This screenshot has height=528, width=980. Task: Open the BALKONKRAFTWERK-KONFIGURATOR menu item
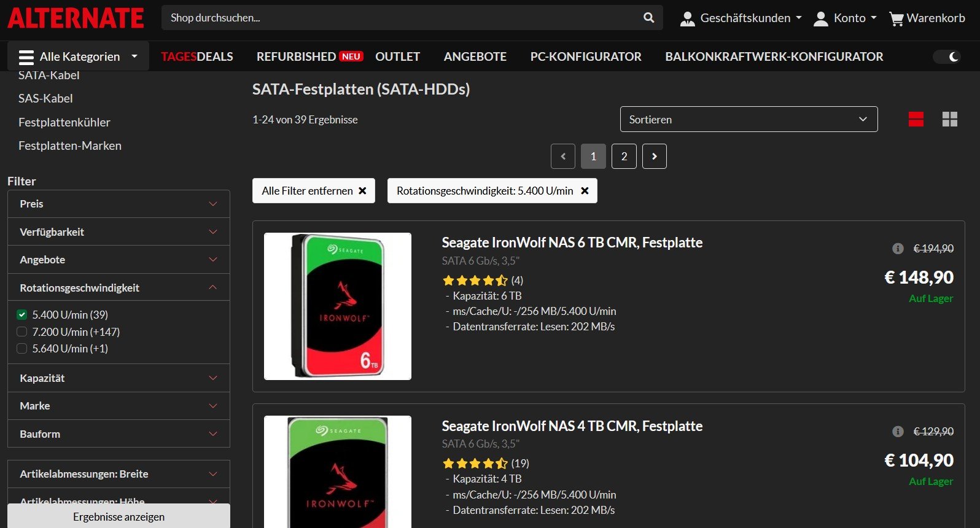[x=774, y=56]
